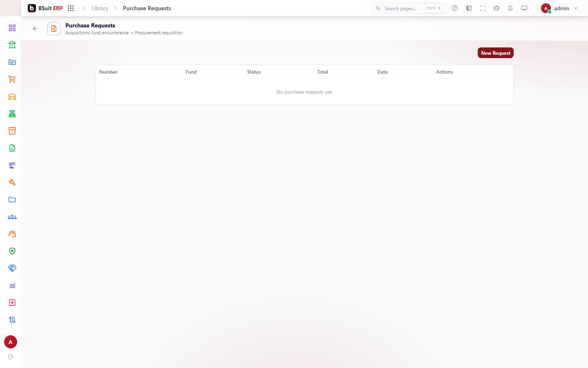Click the Date column header
The width and height of the screenshot is (588, 368).
(x=383, y=72)
